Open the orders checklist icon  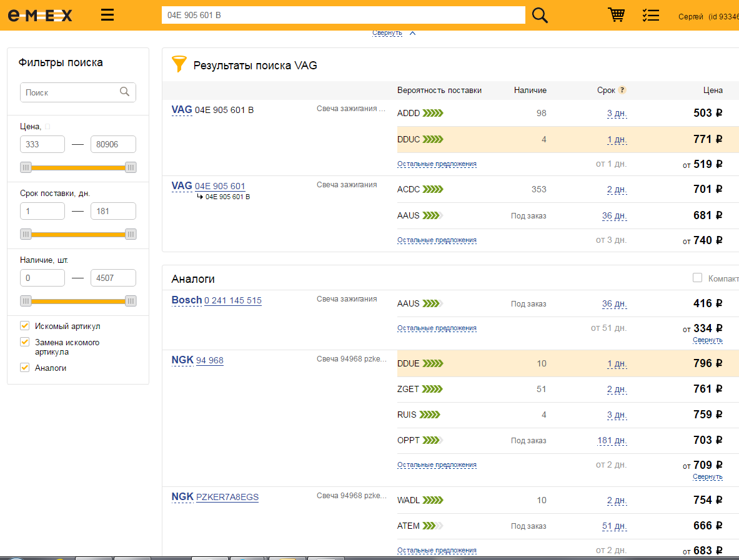click(650, 15)
